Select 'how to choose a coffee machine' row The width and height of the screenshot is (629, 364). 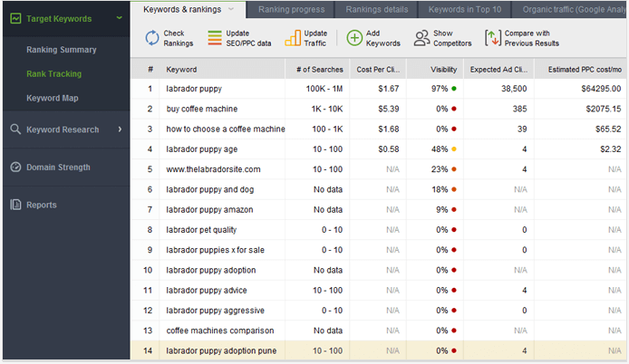379,129
